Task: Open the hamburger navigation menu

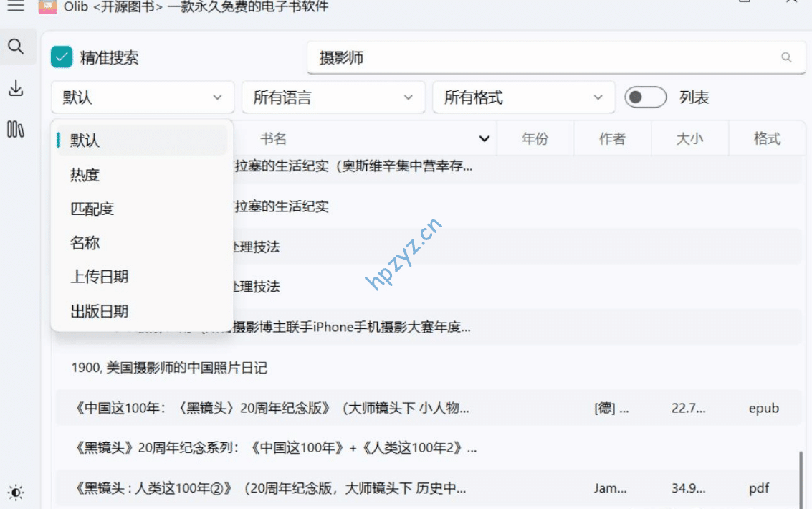Action: pyautogui.click(x=15, y=6)
